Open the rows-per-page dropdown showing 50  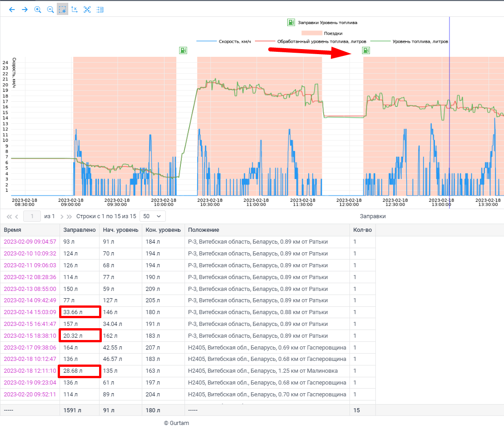click(152, 216)
